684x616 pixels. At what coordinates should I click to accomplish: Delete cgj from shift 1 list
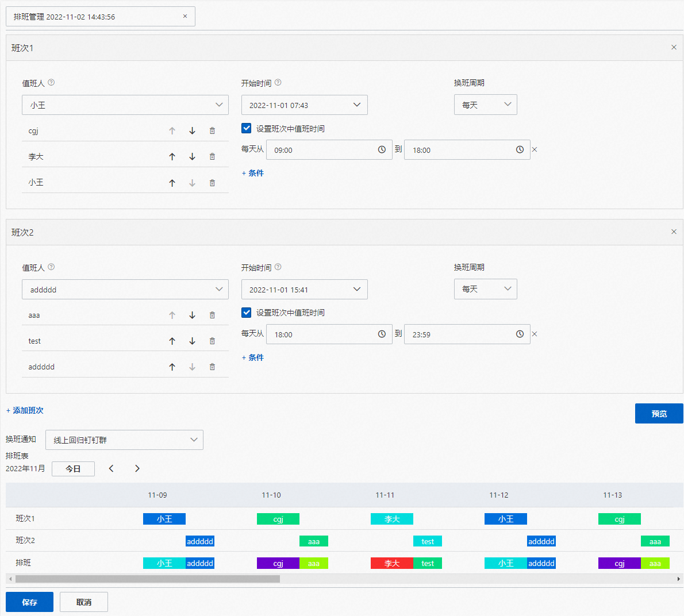212,131
